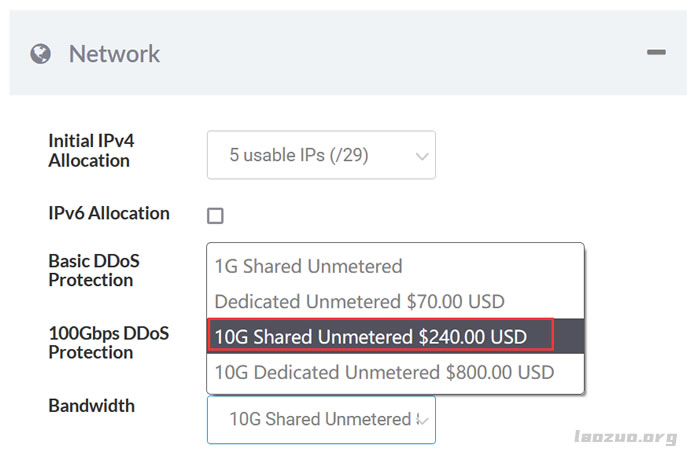Click the IPv6 Allocation label
This screenshot has height=460, width=698.
click(x=109, y=213)
